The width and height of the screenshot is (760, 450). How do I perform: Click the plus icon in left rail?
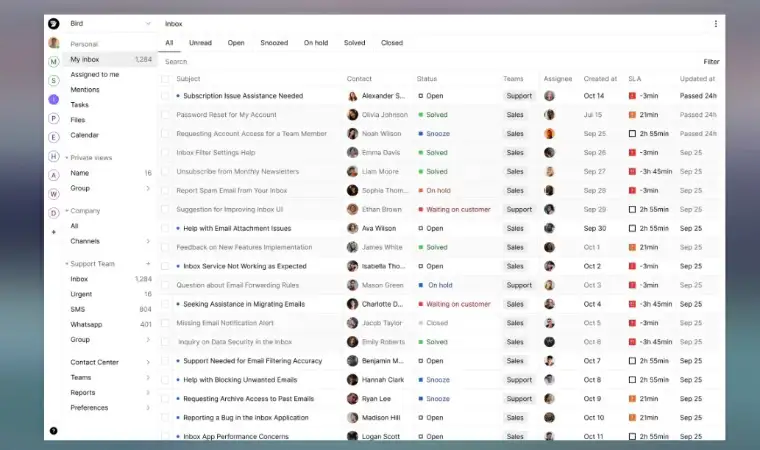54,232
